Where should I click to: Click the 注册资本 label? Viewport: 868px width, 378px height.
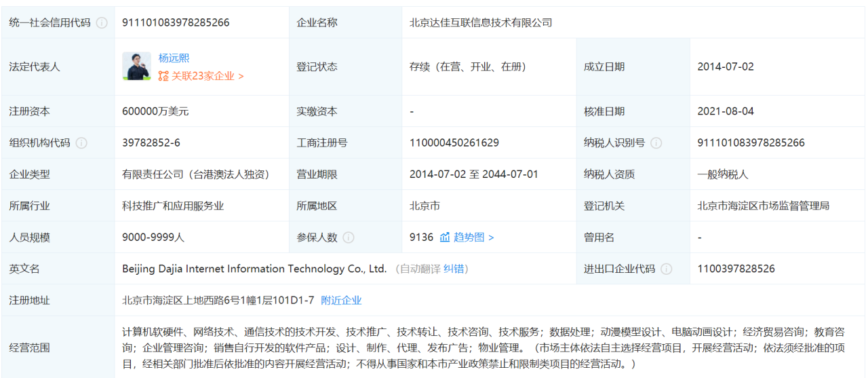pyautogui.click(x=29, y=111)
